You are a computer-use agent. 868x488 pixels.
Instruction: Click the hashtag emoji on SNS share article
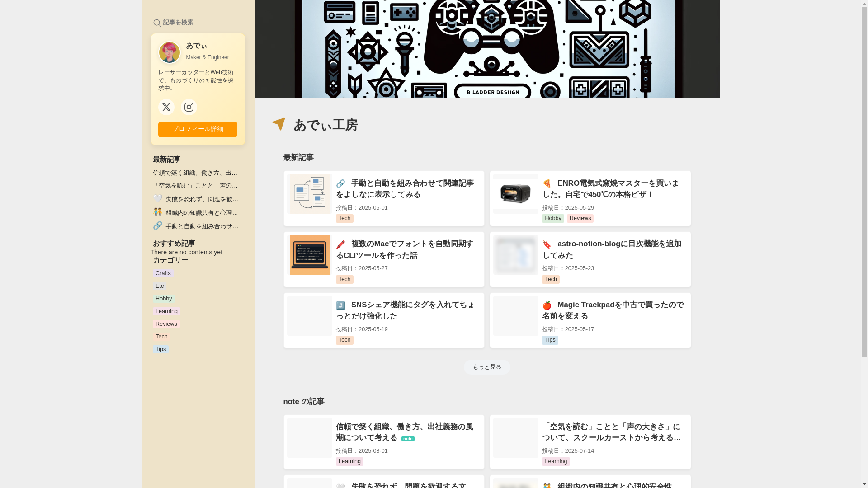tap(341, 305)
